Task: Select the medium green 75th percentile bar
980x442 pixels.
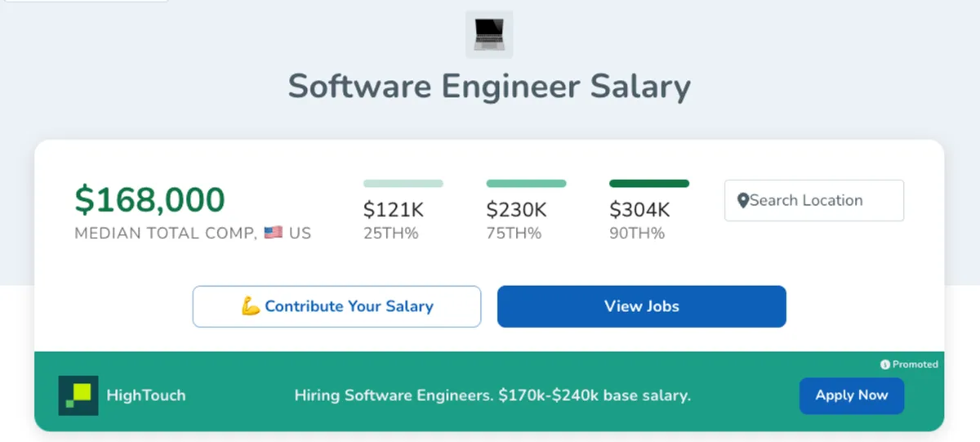Action: coord(526,184)
